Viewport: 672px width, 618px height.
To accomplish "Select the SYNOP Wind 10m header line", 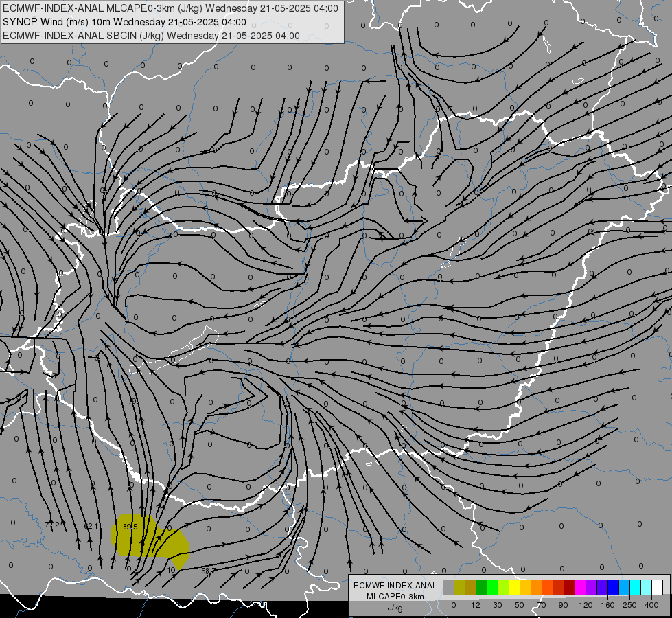I will pyautogui.click(x=124, y=22).
